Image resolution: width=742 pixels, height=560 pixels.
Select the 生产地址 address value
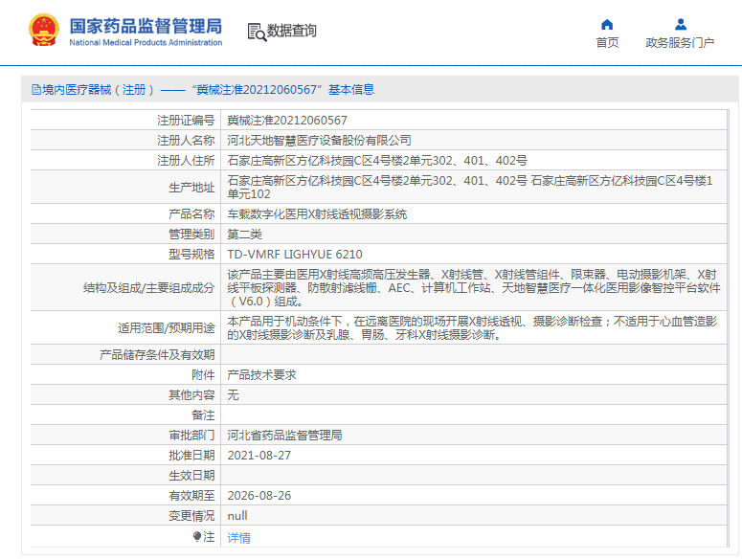[x=470, y=188]
